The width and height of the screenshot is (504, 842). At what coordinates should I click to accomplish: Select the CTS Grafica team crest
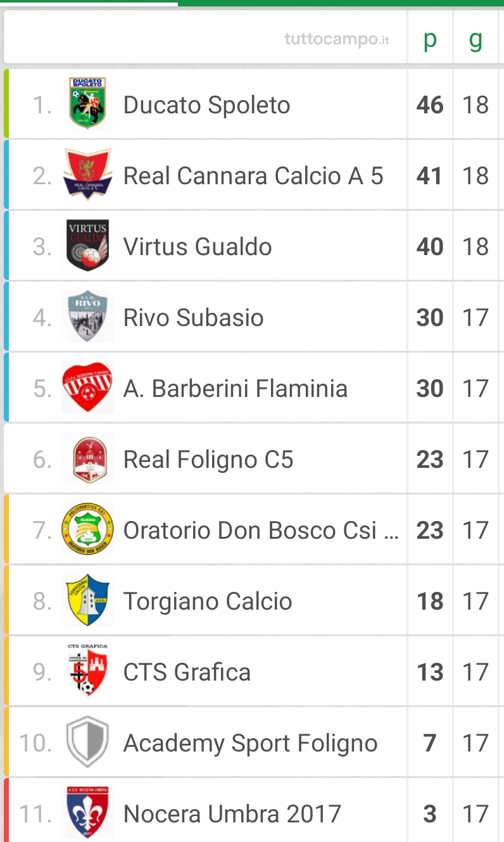(x=87, y=670)
